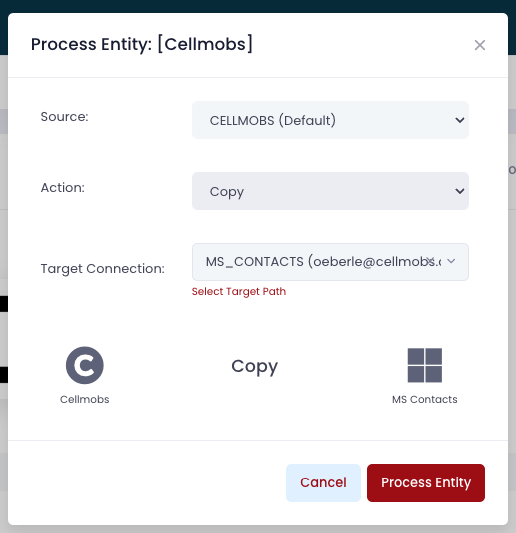516x533 pixels.
Task: Click the chevron arrow of Source select
Action: tap(460, 120)
